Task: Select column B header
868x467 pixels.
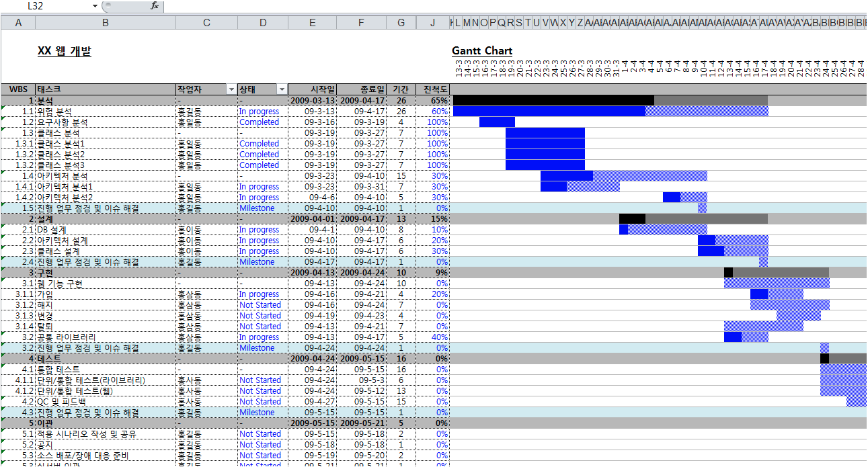Action: [106, 23]
